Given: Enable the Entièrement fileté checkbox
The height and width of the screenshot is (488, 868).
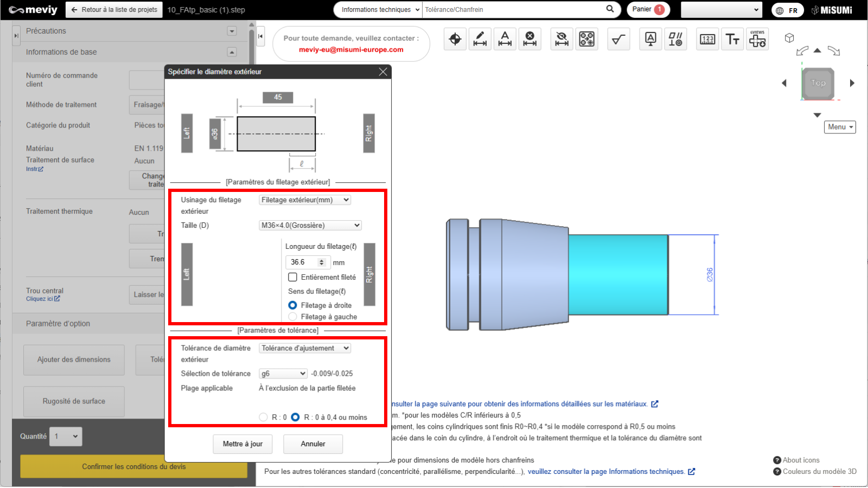Looking at the screenshot, I should click(x=293, y=277).
